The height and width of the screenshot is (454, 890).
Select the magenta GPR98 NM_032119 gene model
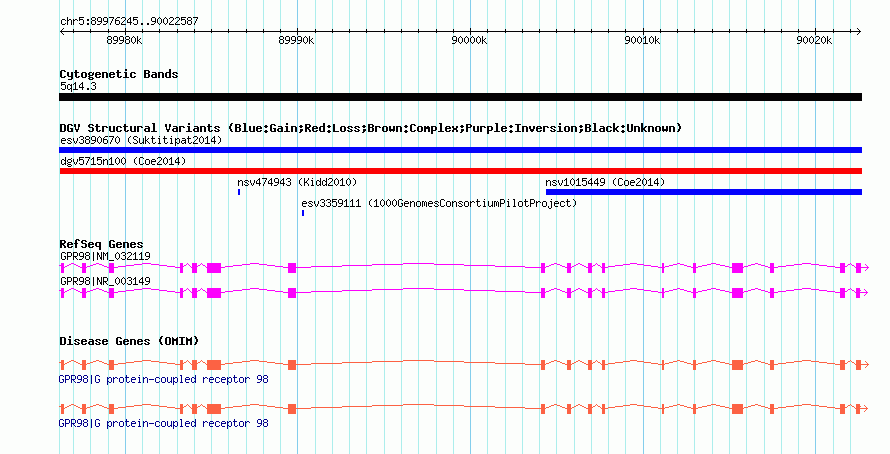(464, 268)
